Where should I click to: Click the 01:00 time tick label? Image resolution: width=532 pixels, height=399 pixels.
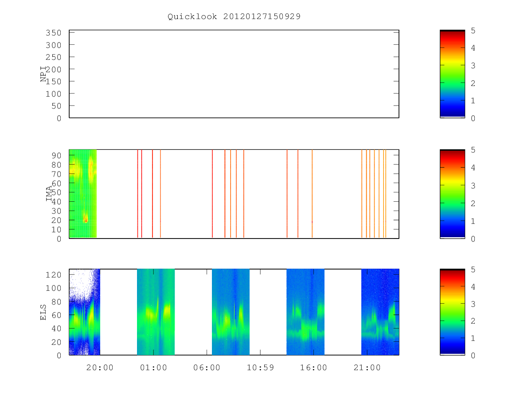153,368
